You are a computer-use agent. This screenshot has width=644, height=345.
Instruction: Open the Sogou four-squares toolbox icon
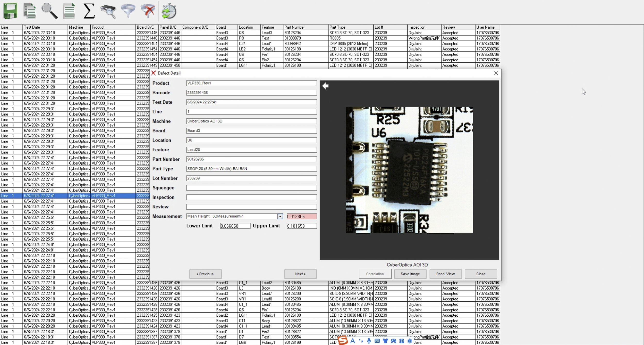click(402, 341)
